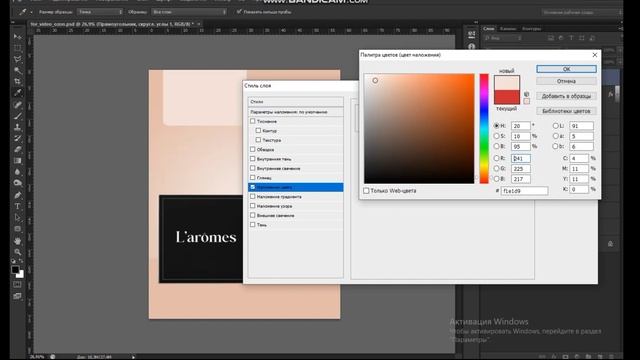Screen dimensions: 640x360
Task: Switch to the Каналы tab
Action: tap(508, 29)
